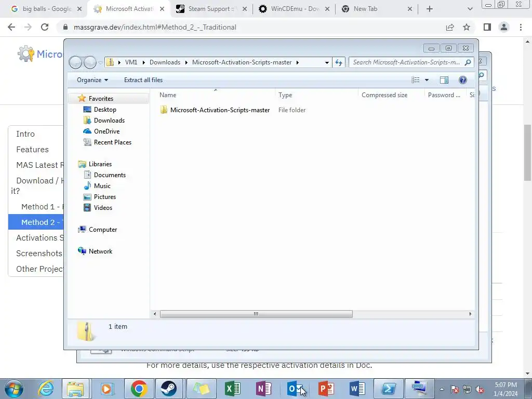Toggle Chrome side panel icon
The height and width of the screenshot is (399, 532).
coord(487,27)
